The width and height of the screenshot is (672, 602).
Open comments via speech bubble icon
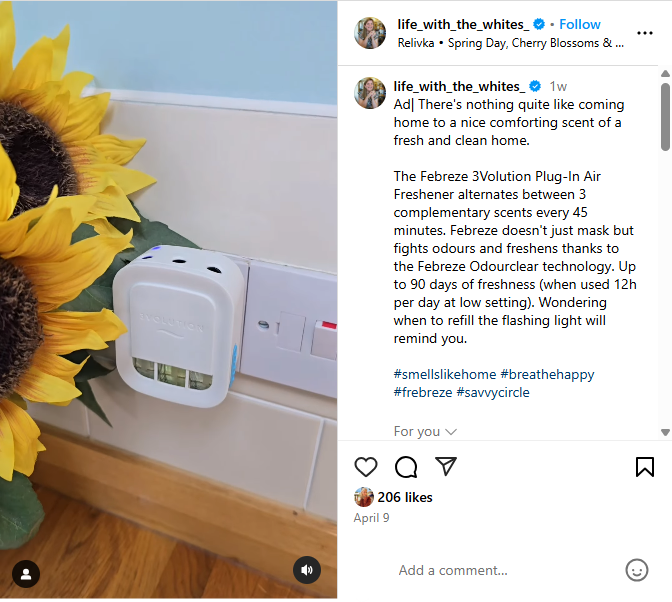pyautogui.click(x=405, y=467)
